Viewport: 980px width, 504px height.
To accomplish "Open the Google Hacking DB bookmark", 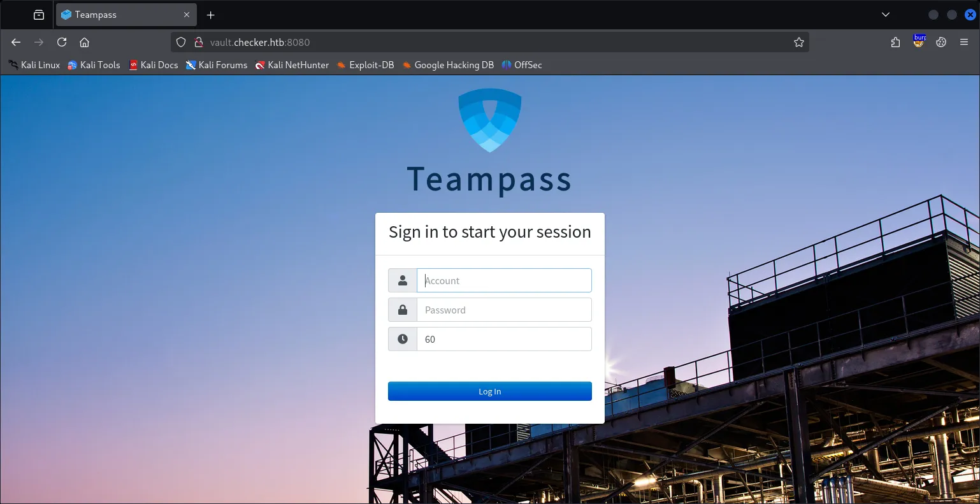I will [448, 65].
